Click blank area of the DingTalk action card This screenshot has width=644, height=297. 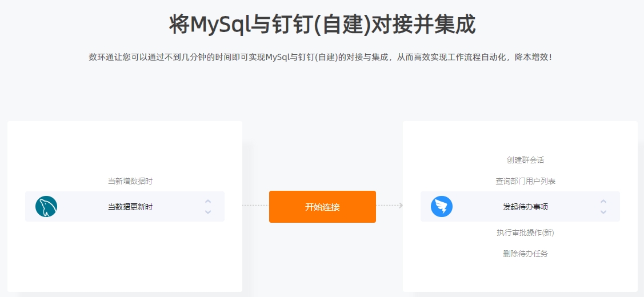pyautogui.click(x=520, y=275)
